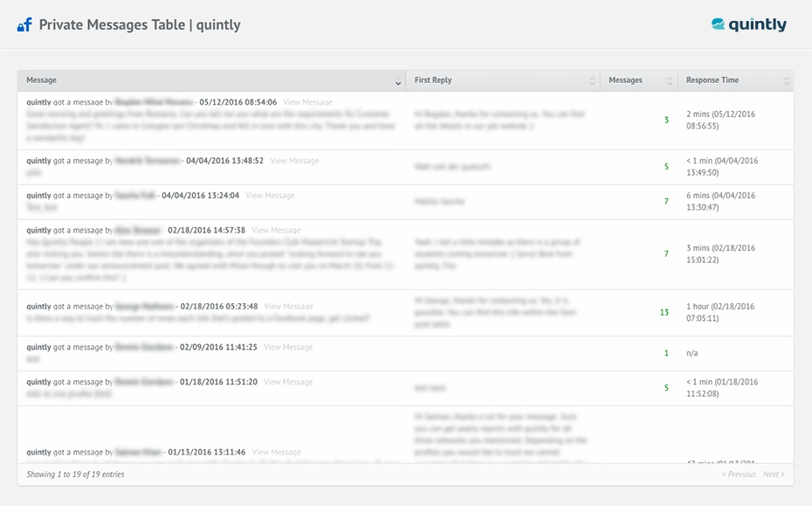Click message count 1 in the 02/09/2016 row

point(666,353)
